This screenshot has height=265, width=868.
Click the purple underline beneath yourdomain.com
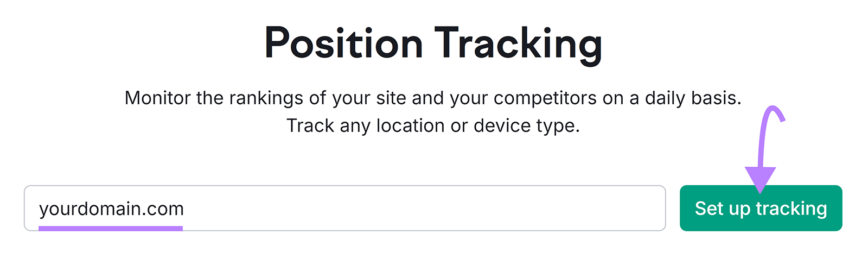click(x=111, y=229)
